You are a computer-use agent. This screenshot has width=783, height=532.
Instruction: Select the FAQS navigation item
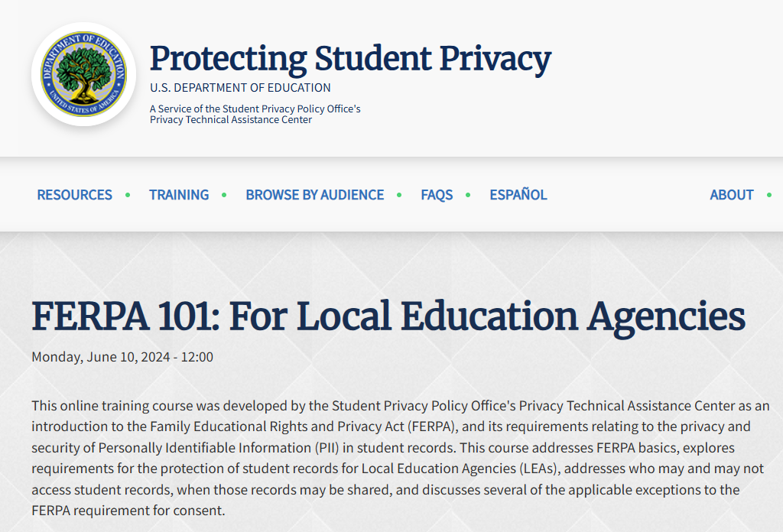coord(437,195)
